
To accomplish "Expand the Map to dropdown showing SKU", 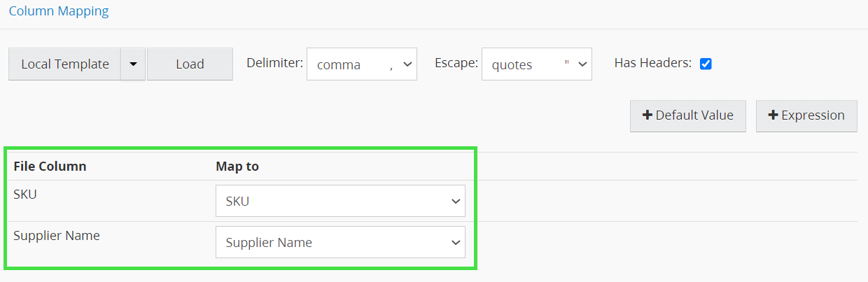I will pos(340,202).
